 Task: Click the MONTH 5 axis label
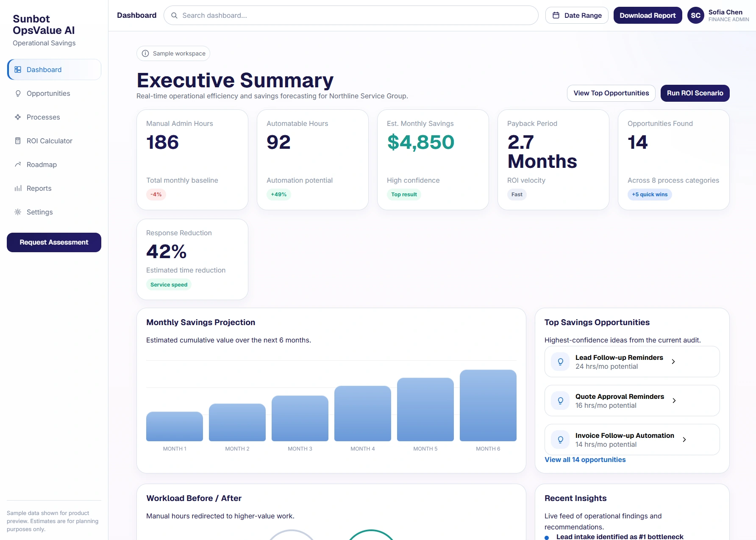(x=425, y=449)
